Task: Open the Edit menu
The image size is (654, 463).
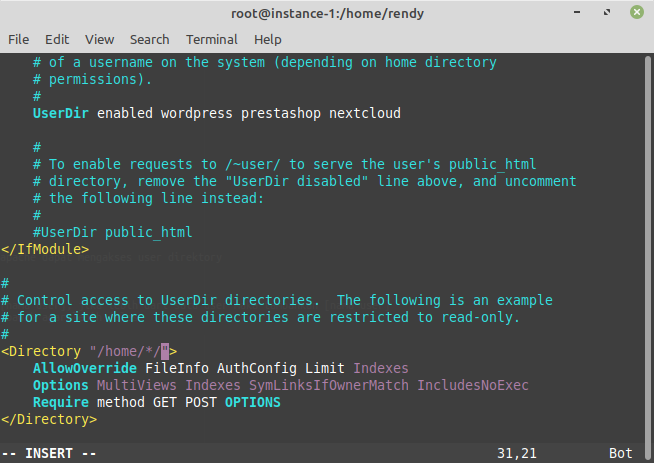Action: click(x=57, y=40)
